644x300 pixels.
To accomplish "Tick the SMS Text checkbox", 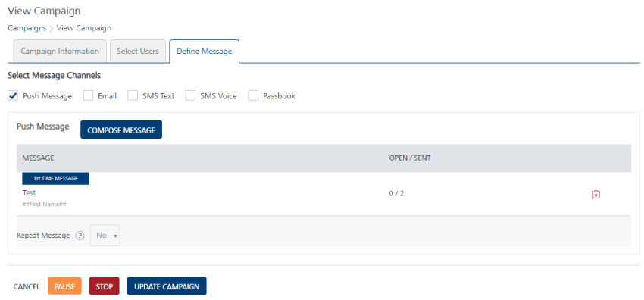I will [133, 96].
